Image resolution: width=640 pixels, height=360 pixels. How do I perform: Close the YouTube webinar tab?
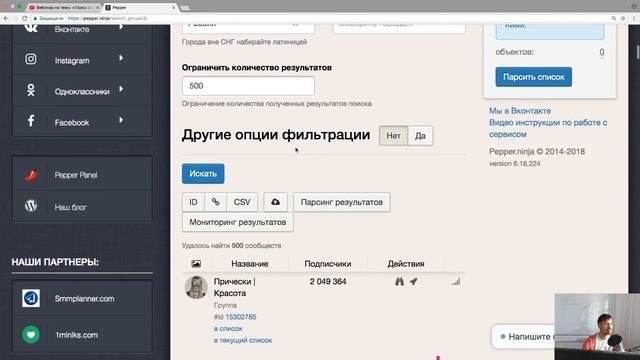pyautogui.click(x=98, y=8)
